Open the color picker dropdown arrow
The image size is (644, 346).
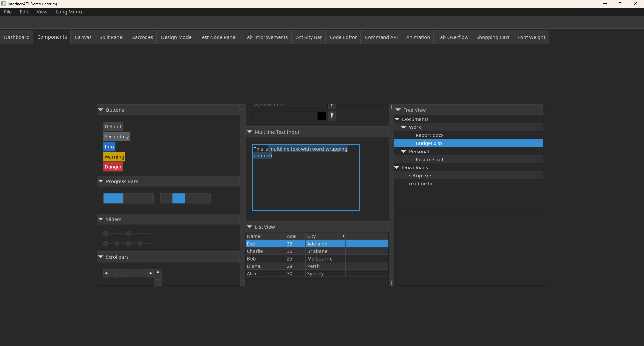tap(332, 116)
